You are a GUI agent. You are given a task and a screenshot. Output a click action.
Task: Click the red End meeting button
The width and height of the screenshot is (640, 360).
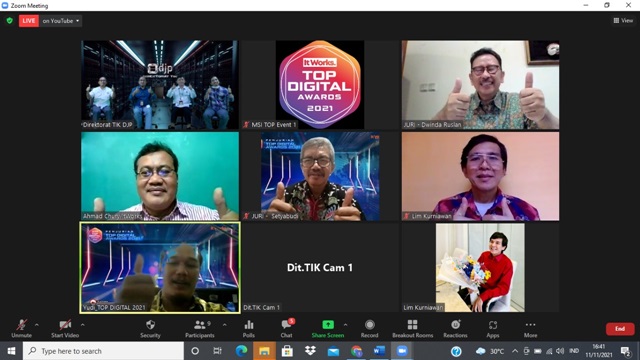pos(620,329)
